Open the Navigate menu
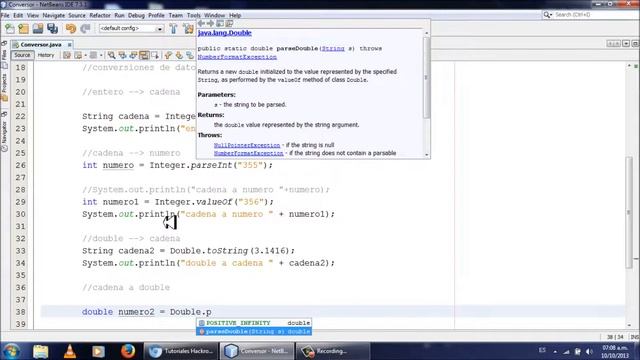This screenshot has height=360, width=640. 53,15
